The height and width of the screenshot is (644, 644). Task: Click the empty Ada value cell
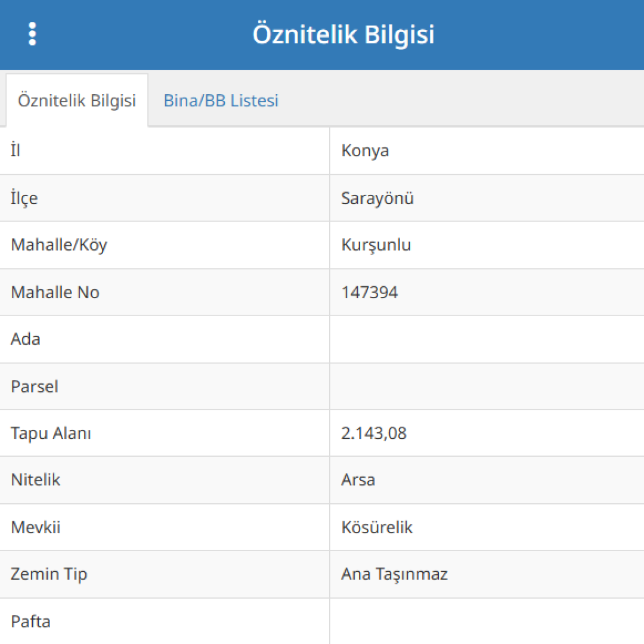click(x=487, y=339)
